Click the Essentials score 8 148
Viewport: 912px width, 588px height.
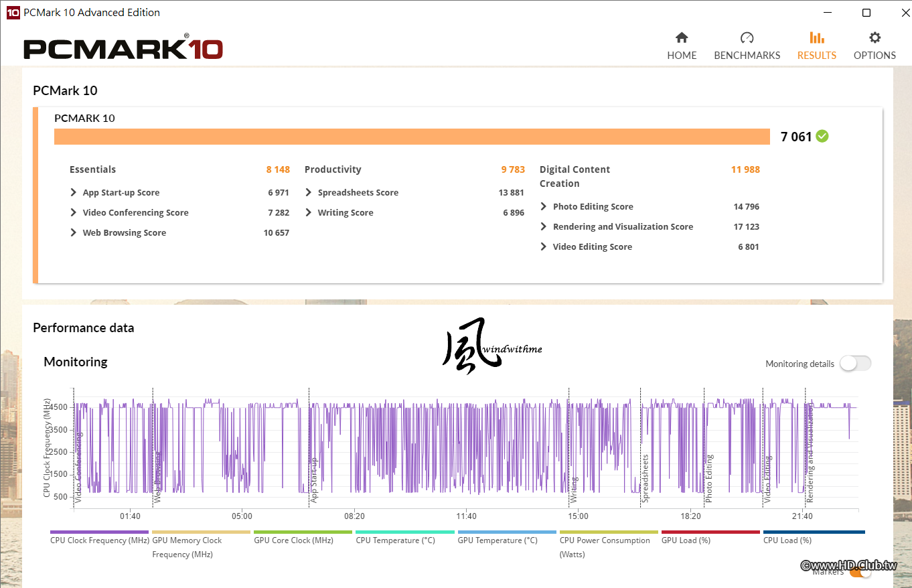click(x=278, y=169)
